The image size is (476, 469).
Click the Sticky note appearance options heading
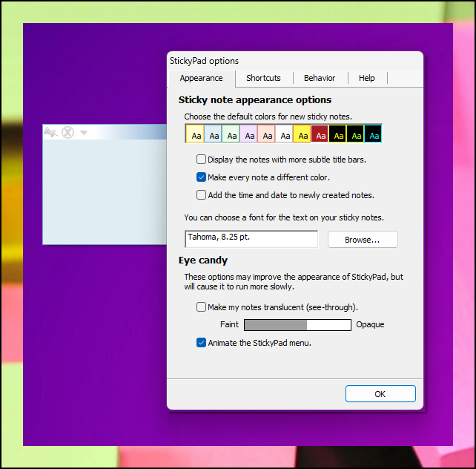point(255,100)
